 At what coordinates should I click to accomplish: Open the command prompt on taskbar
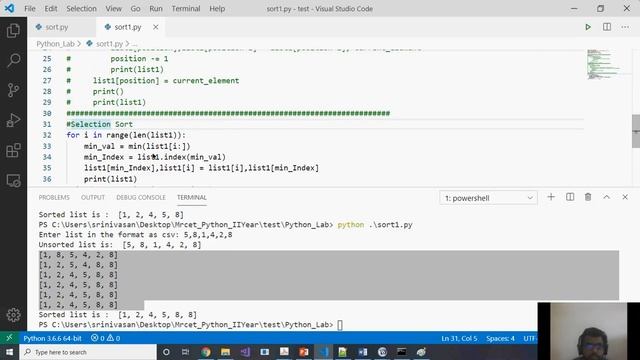402,352
